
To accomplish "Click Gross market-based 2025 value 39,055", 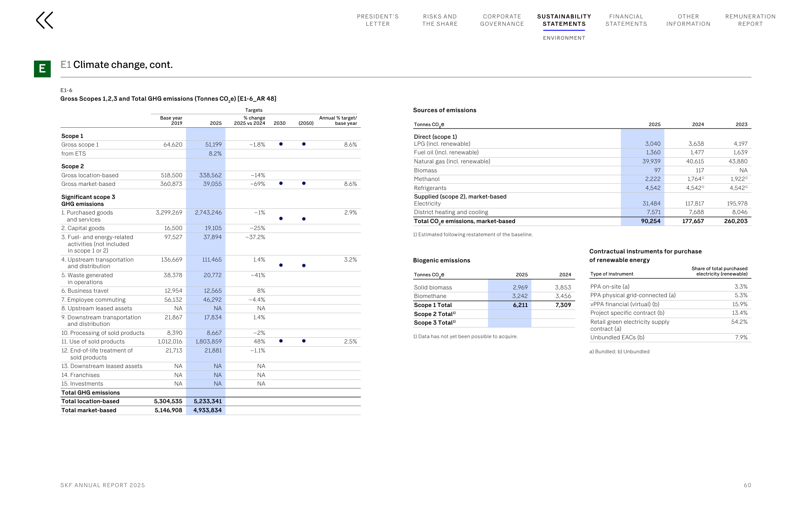I will click(x=212, y=184).
